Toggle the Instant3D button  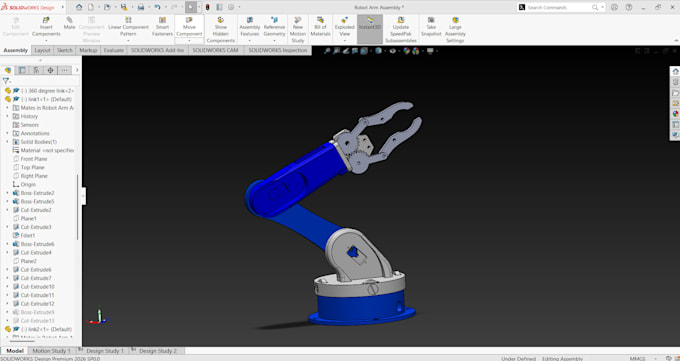[x=370, y=29]
